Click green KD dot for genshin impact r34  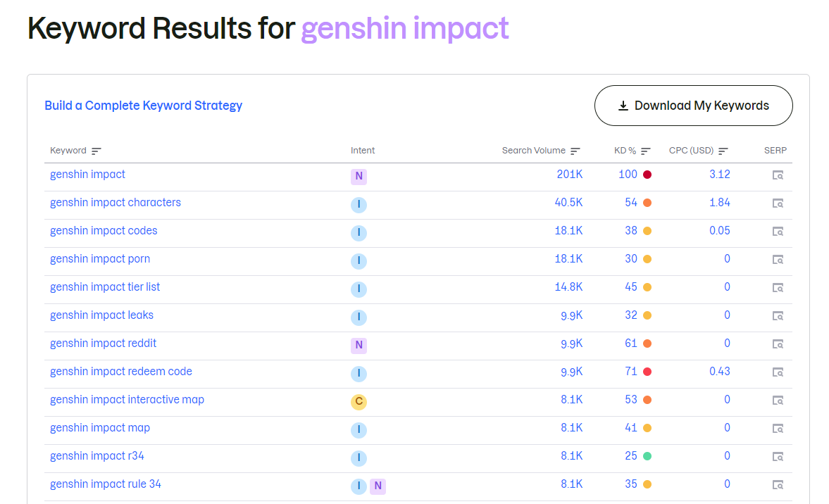pos(647,456)
